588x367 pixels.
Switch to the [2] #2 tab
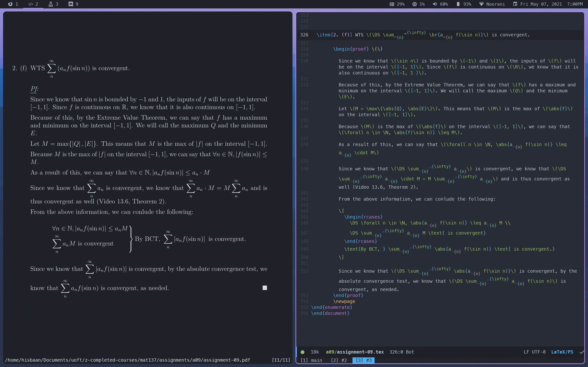[339, 360]
